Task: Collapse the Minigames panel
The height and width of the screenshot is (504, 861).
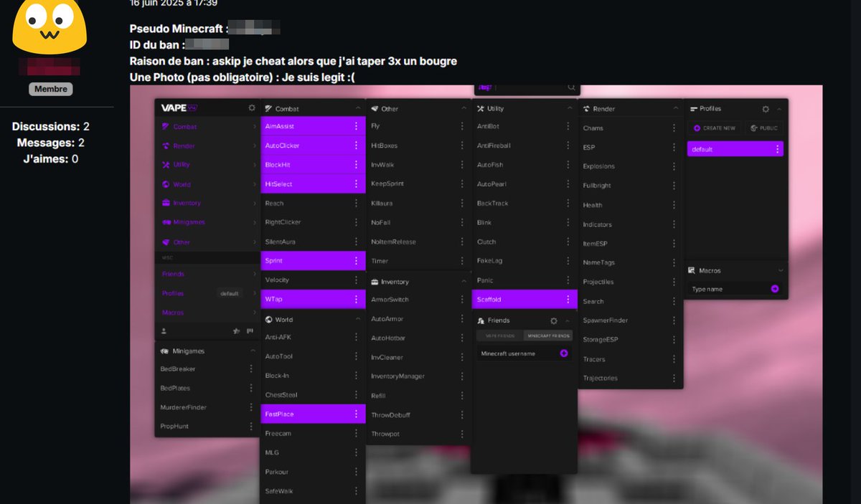Action: tap(252, 351)
